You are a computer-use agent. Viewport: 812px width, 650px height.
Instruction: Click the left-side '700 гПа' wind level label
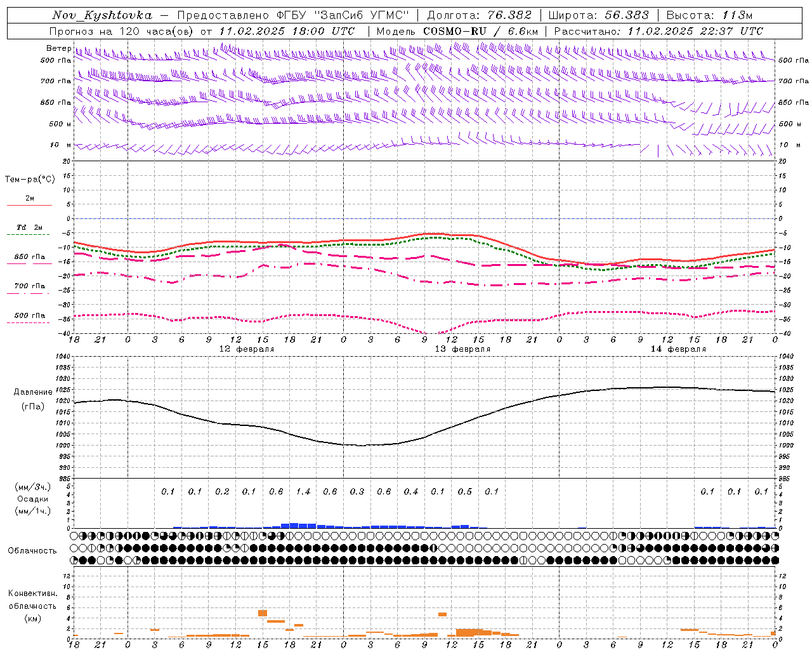(x=56, y=81)
